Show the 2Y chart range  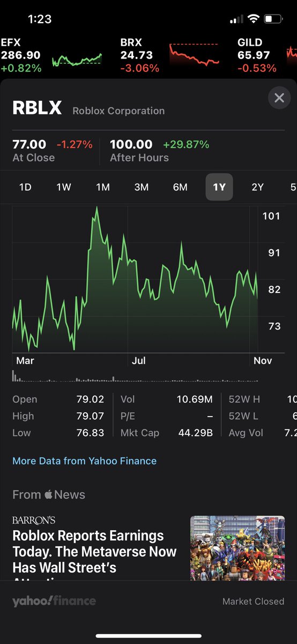coord(258,187)
